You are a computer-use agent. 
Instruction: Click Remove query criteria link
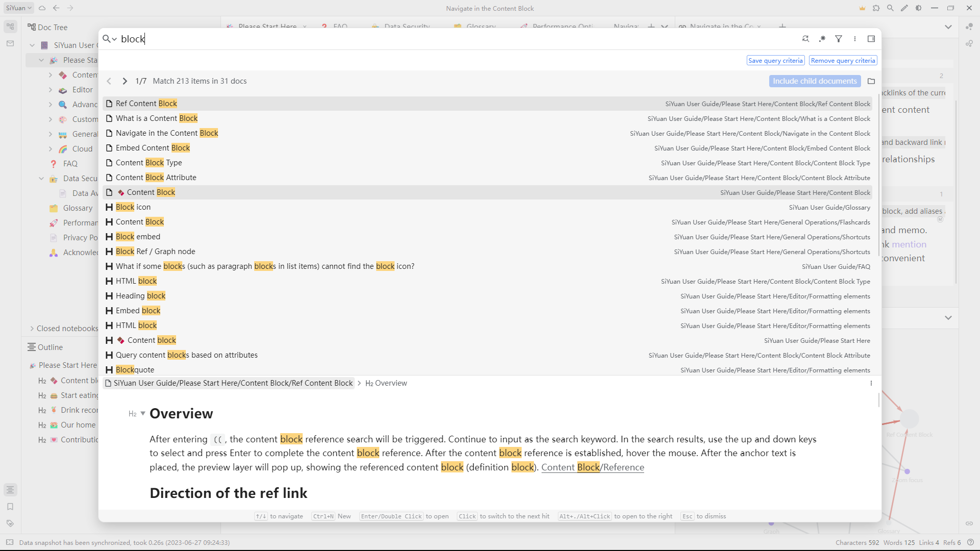(842, 60)
